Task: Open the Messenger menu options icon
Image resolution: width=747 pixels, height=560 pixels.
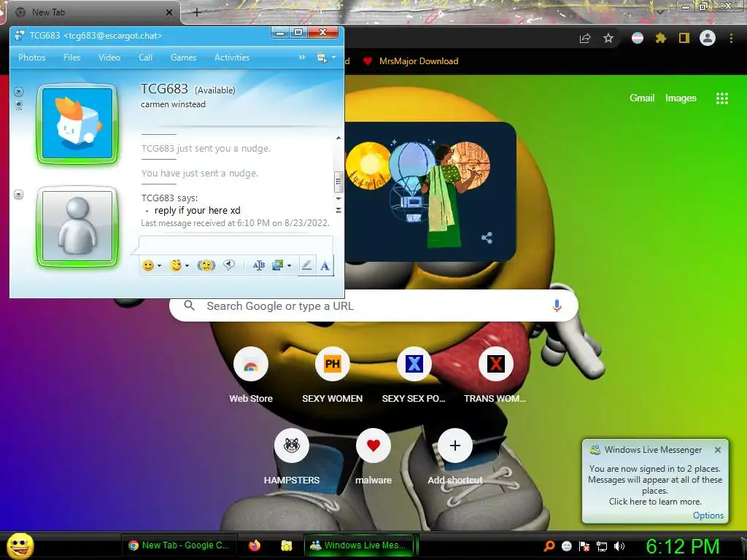Action: pos(322,58)
